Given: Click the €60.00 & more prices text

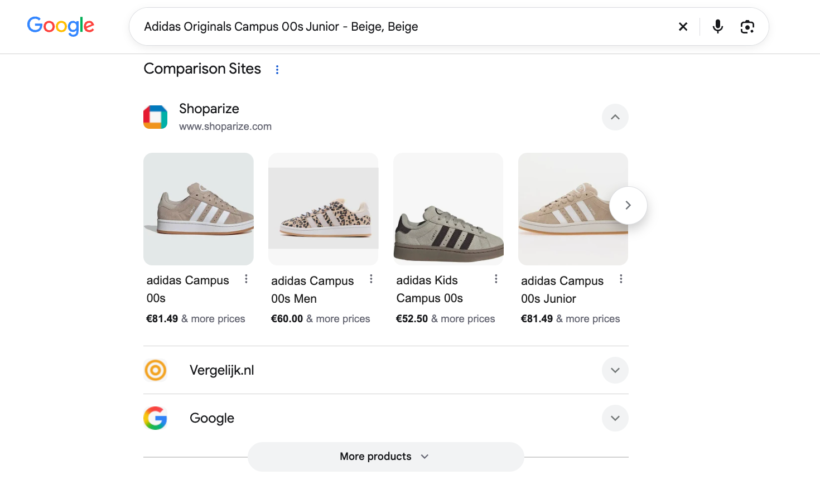Looking at the screenshot, I should (x=320, y=319).
